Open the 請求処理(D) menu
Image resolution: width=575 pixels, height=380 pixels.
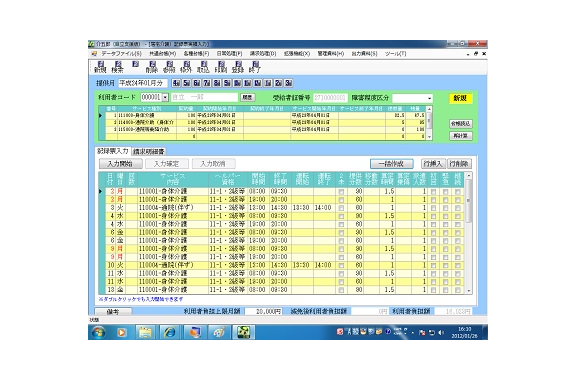pos(263,54)
